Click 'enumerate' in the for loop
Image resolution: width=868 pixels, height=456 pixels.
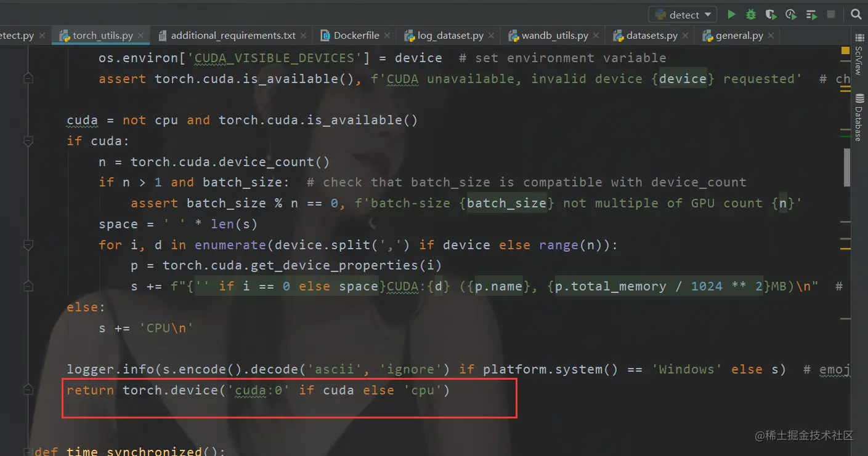[230, 245]
